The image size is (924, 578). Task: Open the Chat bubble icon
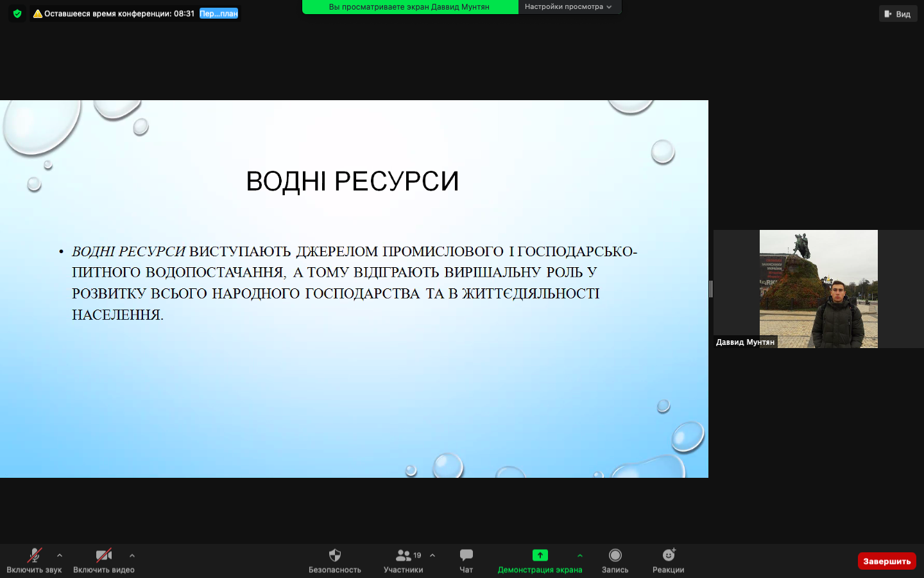[466, 556]
